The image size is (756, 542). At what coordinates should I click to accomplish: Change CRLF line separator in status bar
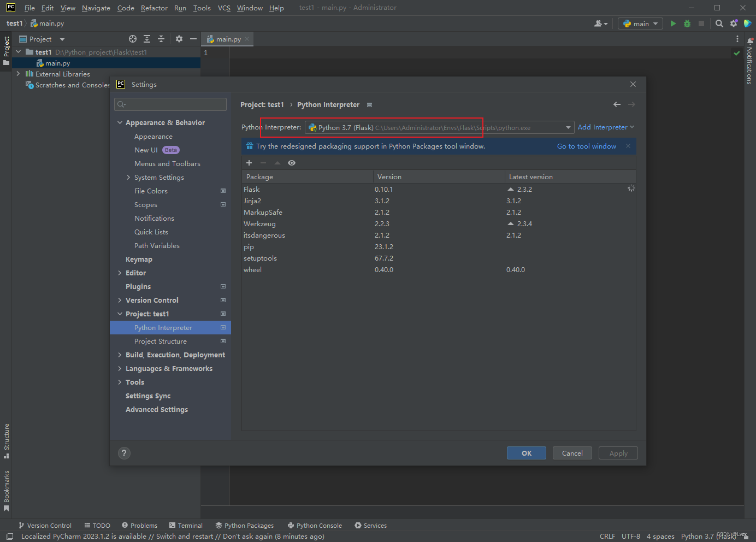click(607, 536)
